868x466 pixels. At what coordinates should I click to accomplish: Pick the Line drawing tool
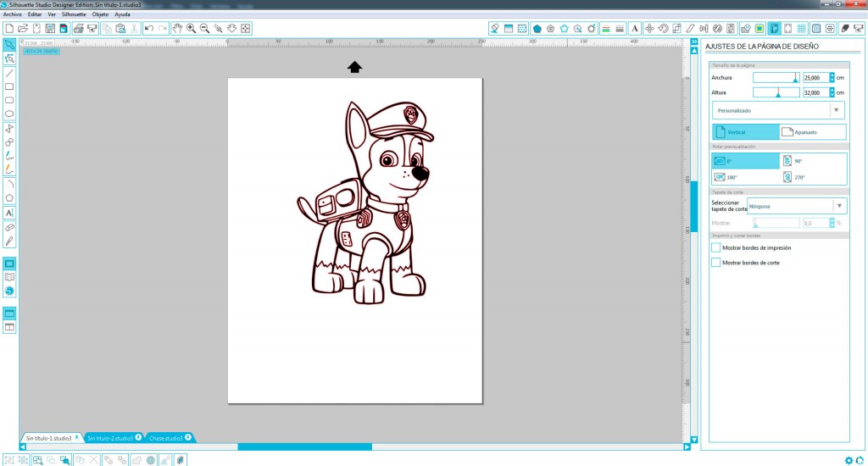[x=9, y=73]
